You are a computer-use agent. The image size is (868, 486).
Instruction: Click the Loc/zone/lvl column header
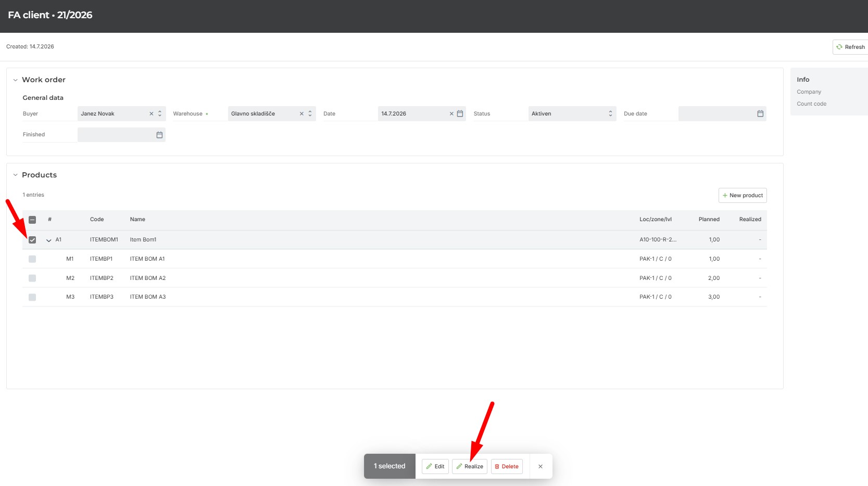tap(656, 220)
